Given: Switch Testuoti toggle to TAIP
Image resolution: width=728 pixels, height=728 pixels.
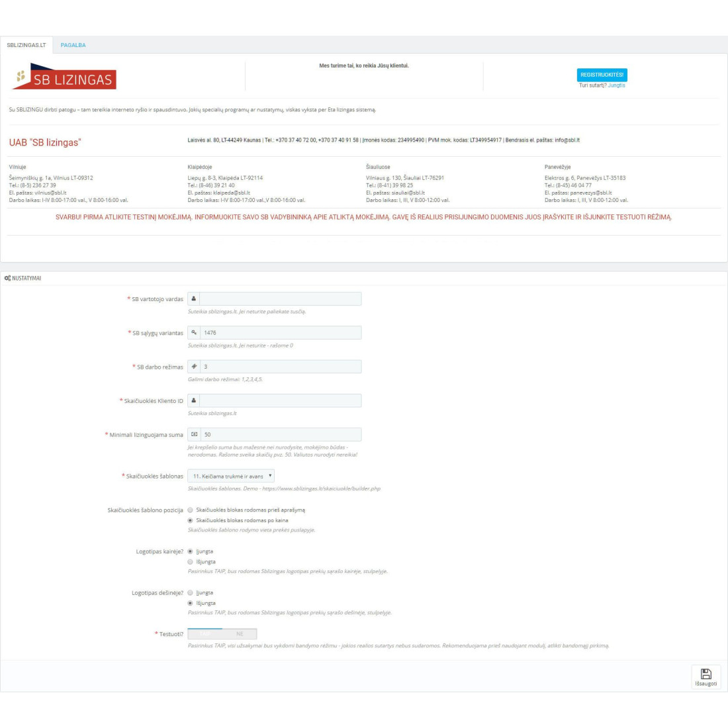Looking at the screenshot, I should coord(205,634).
